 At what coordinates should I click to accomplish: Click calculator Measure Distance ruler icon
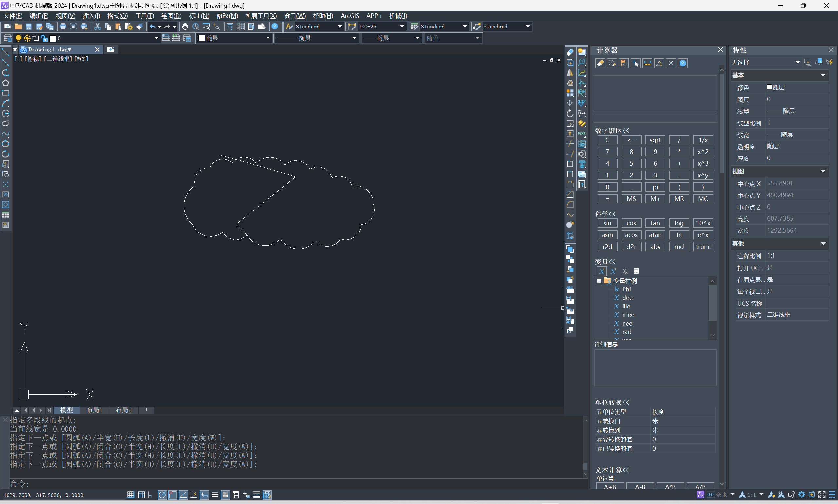pos(647,63)
